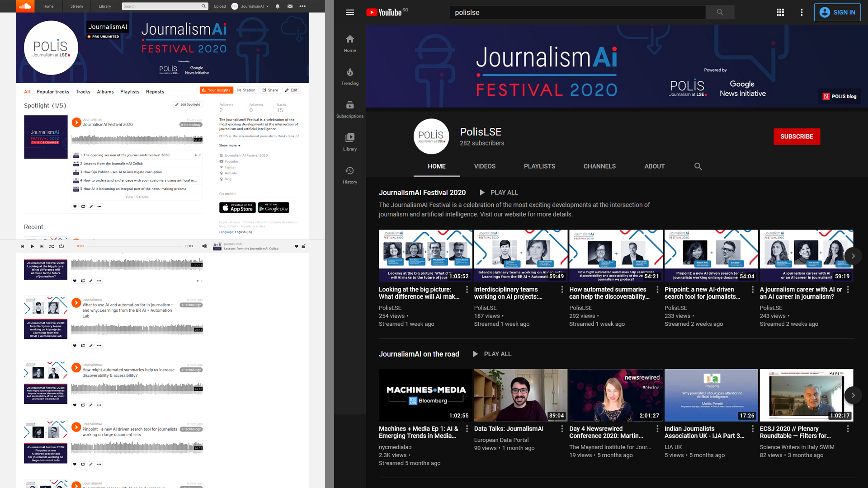
Task: Click the SoundCloud search magnifier icon
Action: click(203, 6)
